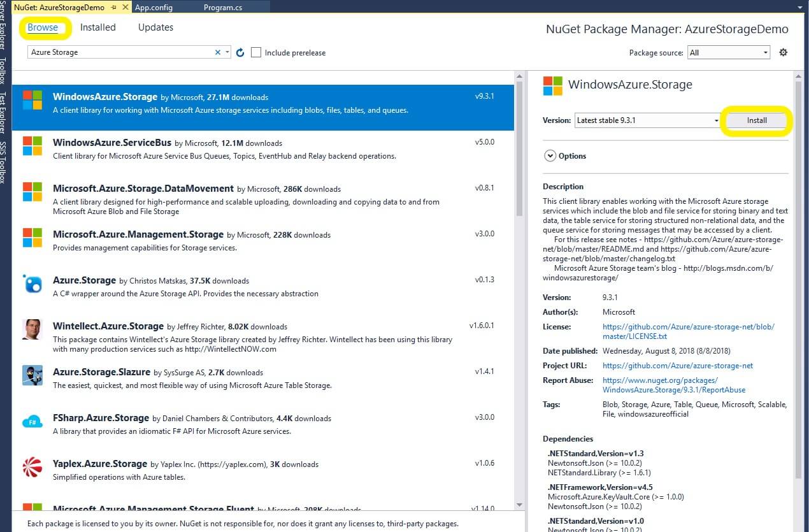809x532 pixels.
Task: Switch to the Updates tab
Action: [155, 27]
